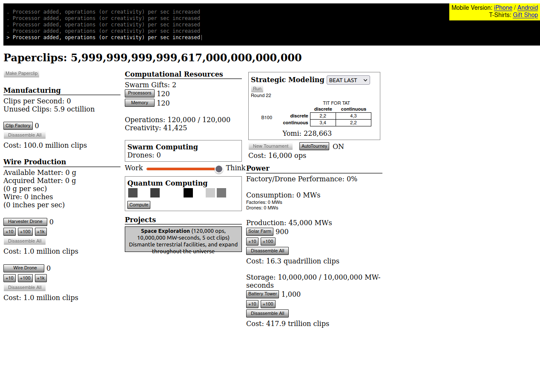The height and width of the screenshot is (392, 540).
Task: Add 10 Harvester Drones
Action: (x=10, y=232)
